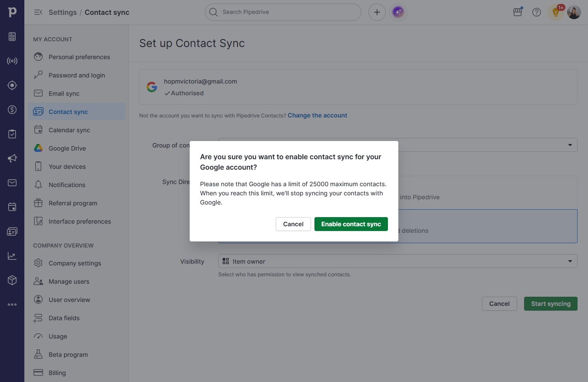This screenshot has width=588, height=382.
Task: Open Referral program page
Action: point(77,203)
